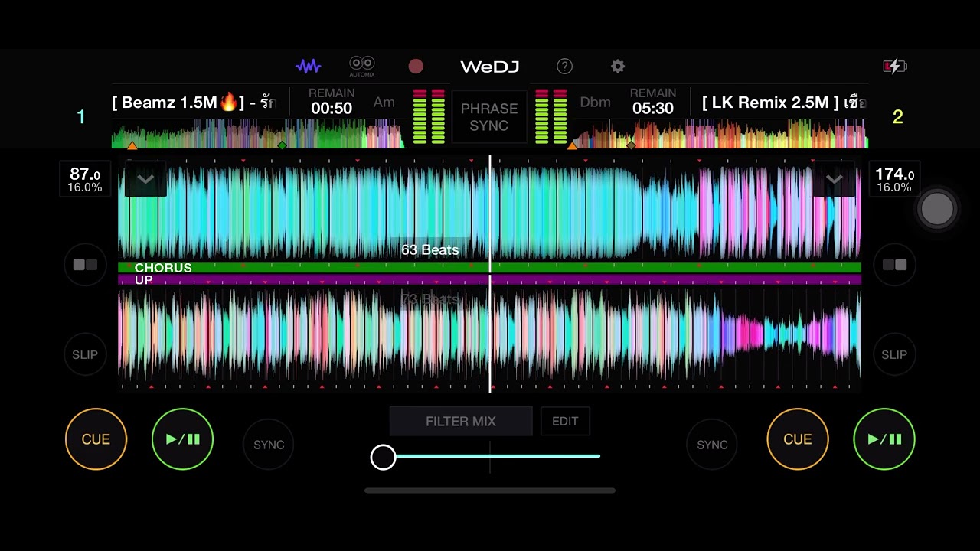Viewport: 980px width, 551px height.
Task: Select the EDIT tab
Action: [x=565, y=422]
